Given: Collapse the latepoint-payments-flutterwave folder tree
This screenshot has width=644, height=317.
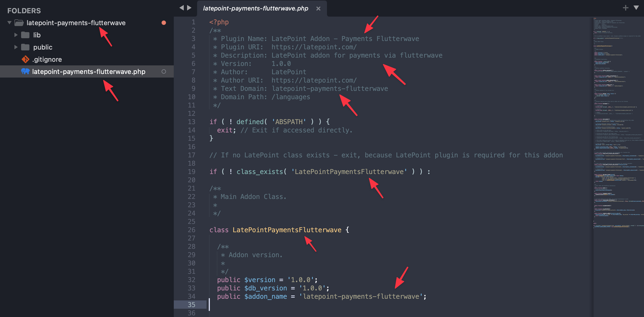Looking at the screenshot, I should click(x=9, y=23).
